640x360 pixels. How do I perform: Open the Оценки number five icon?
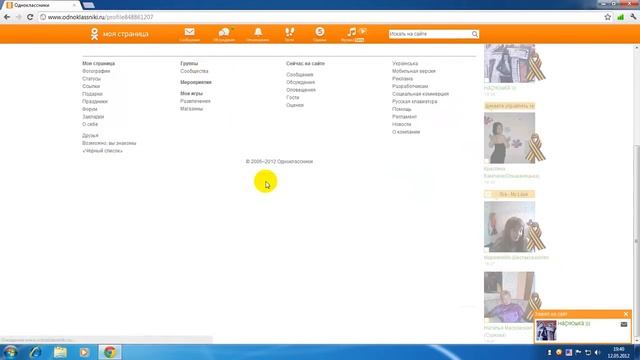tap(320, 32)
